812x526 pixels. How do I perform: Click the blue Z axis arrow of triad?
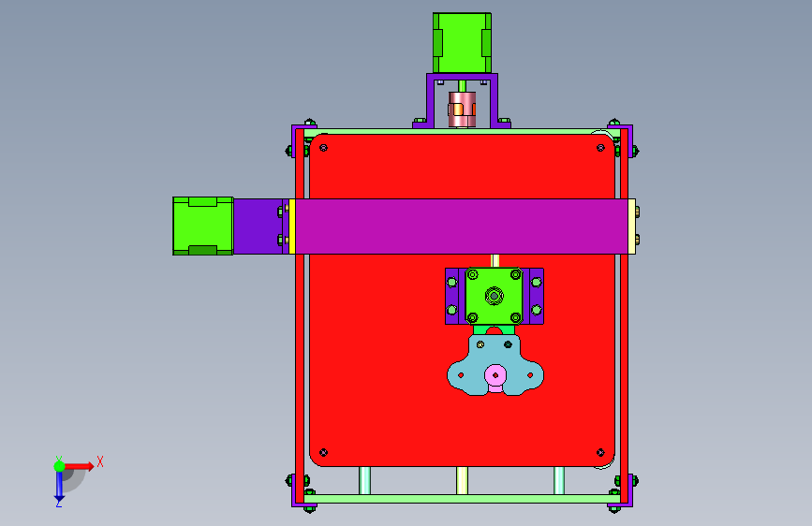click(59, 487)
